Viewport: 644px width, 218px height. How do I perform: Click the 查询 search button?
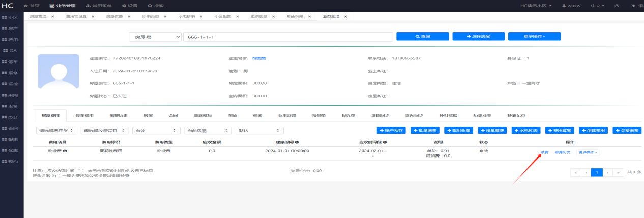click(422, 37)
